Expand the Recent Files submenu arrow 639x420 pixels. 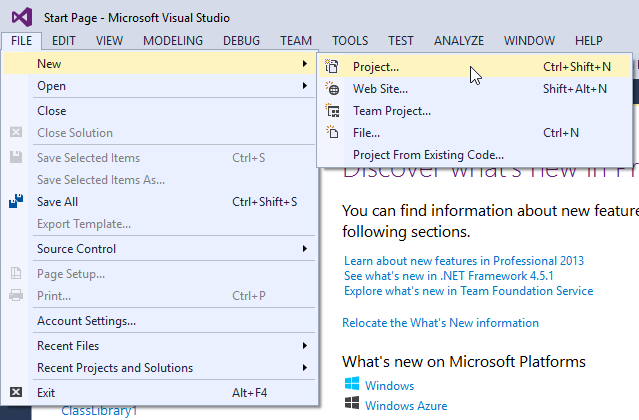click(304, 345)
